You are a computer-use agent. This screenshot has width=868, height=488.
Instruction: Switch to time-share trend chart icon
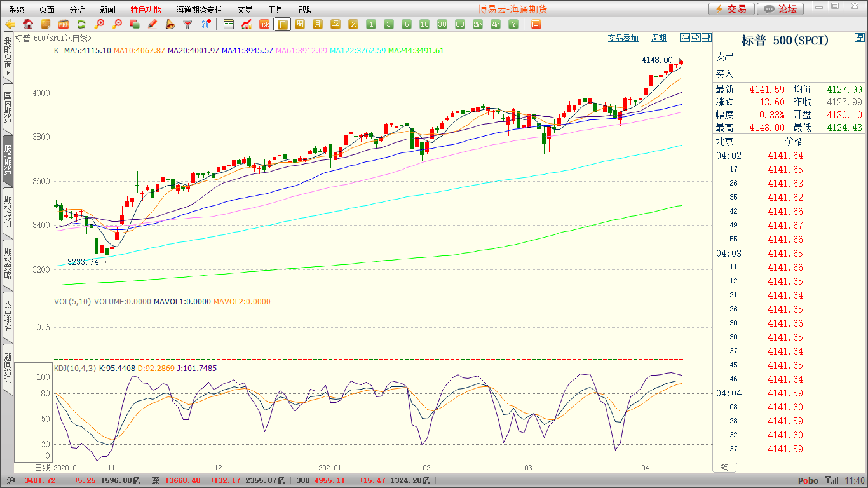[x=247, y=24]
